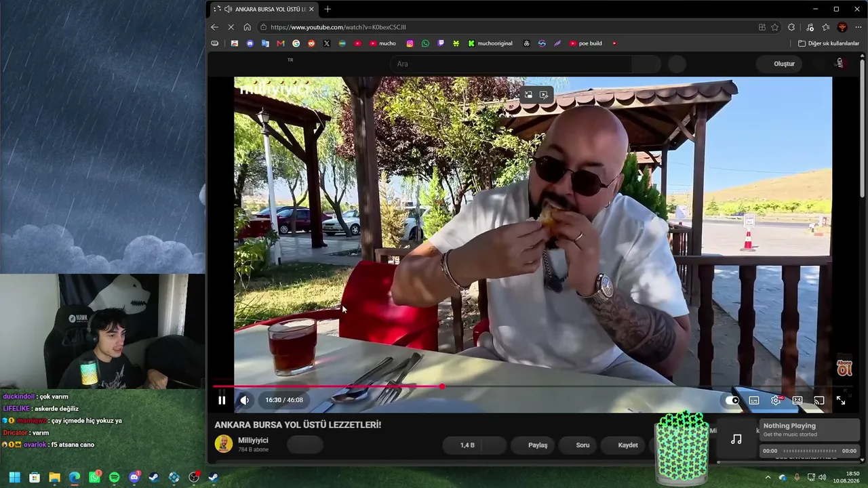Go back with the browser back arrow
868x488 pixels.
[214, 27]
